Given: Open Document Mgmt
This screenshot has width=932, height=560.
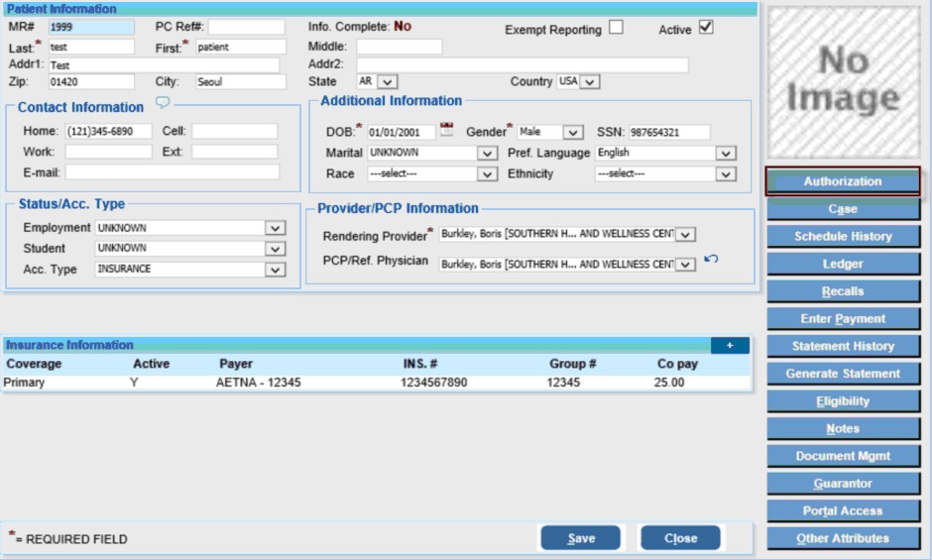Looking at the screenshot, I should (x=843, y=456).
